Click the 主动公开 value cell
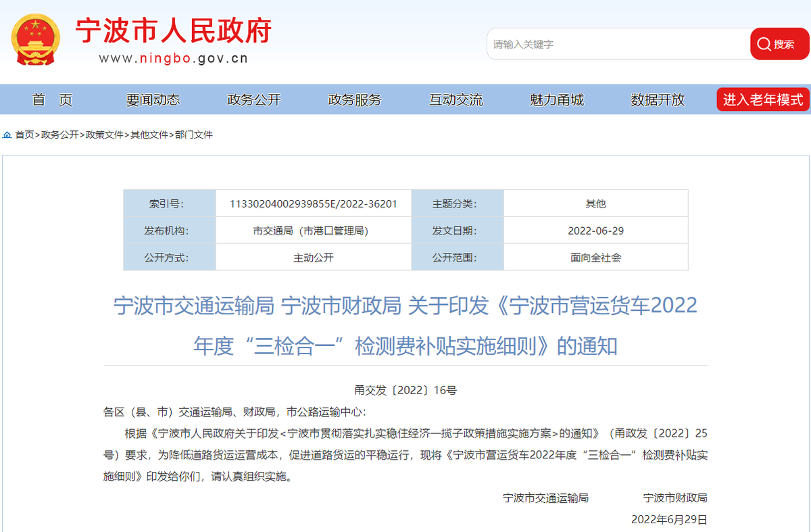Viewport: 811px width, 532px height. pos(314,258)
